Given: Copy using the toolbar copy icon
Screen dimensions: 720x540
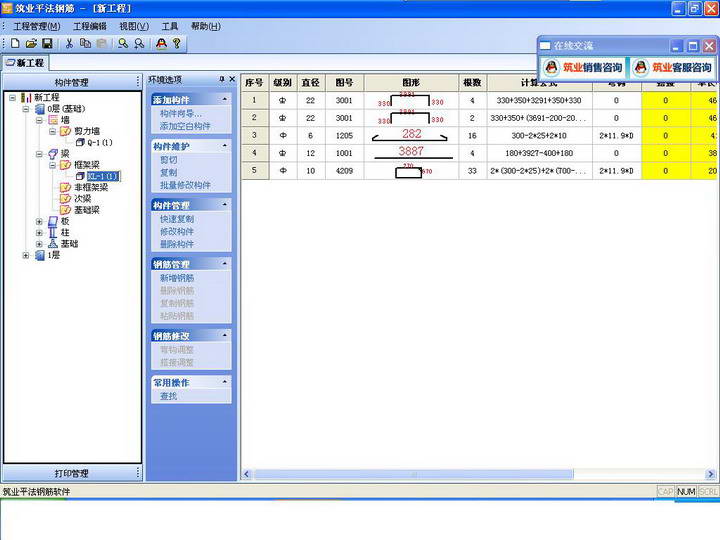Looking at the screenshot, I should [x=85, y=43].
